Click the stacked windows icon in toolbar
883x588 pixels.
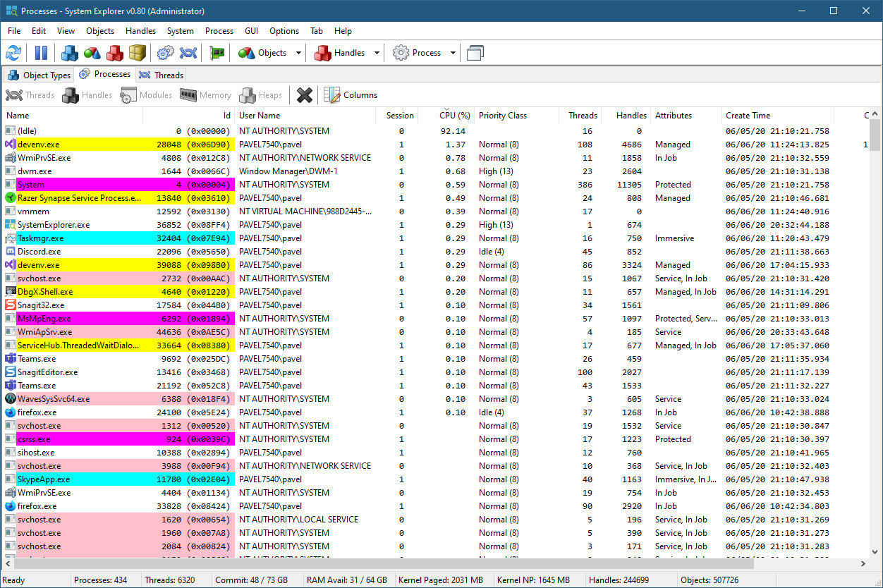475,53
